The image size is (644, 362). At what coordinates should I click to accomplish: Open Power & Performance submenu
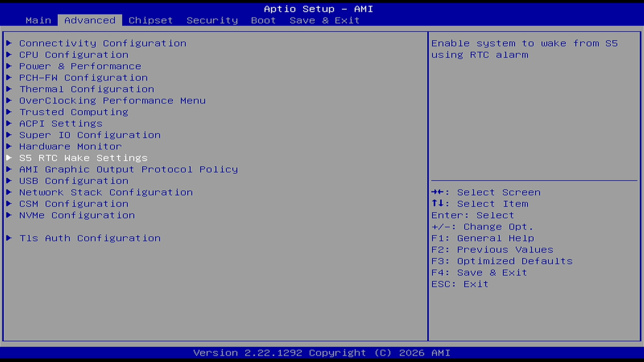pos(80,66)
